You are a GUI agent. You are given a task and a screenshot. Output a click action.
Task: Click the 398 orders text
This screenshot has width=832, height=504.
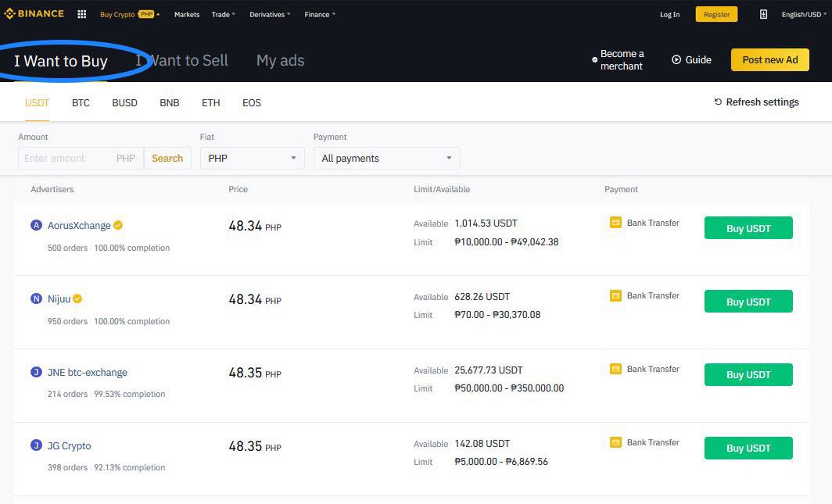click(67, 467)
